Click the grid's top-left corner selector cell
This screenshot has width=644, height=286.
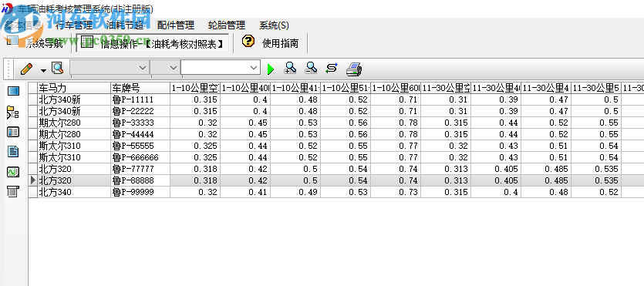coord(33,88)
